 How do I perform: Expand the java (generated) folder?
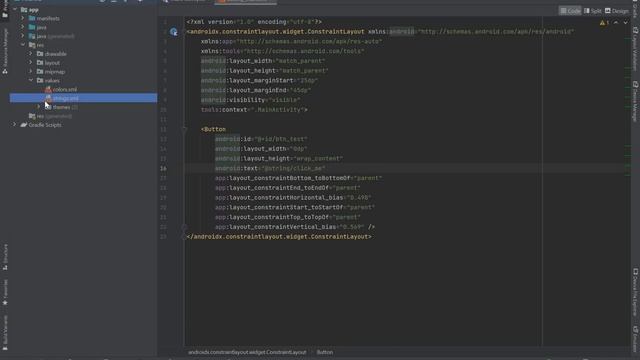[x=23, y=36]
